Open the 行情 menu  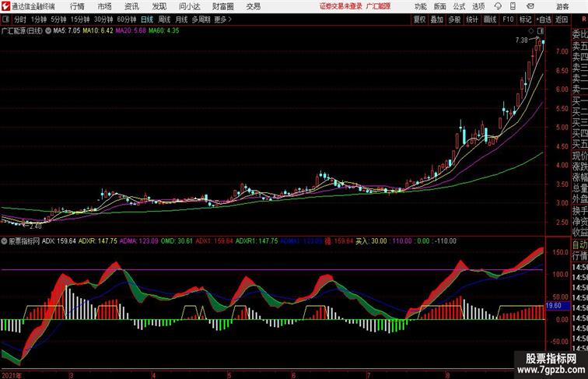(77, 6)
